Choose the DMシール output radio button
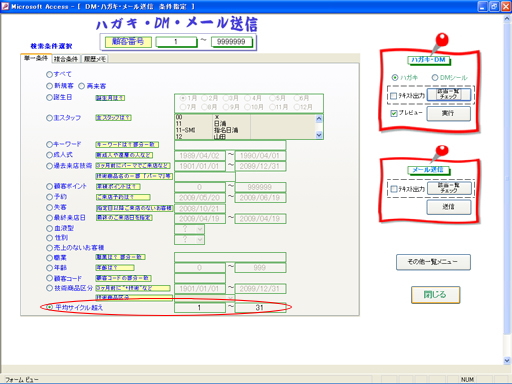 [x=435, y=78]
